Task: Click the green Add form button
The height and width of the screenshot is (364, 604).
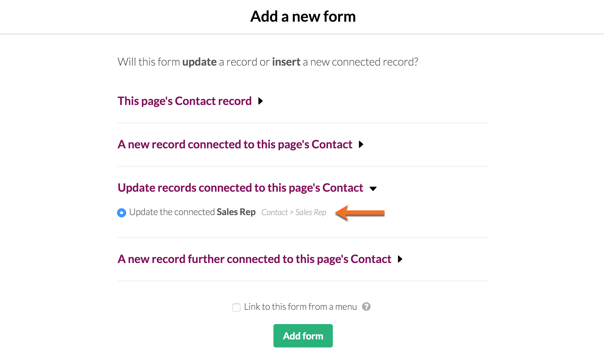Action: point(303,336)
